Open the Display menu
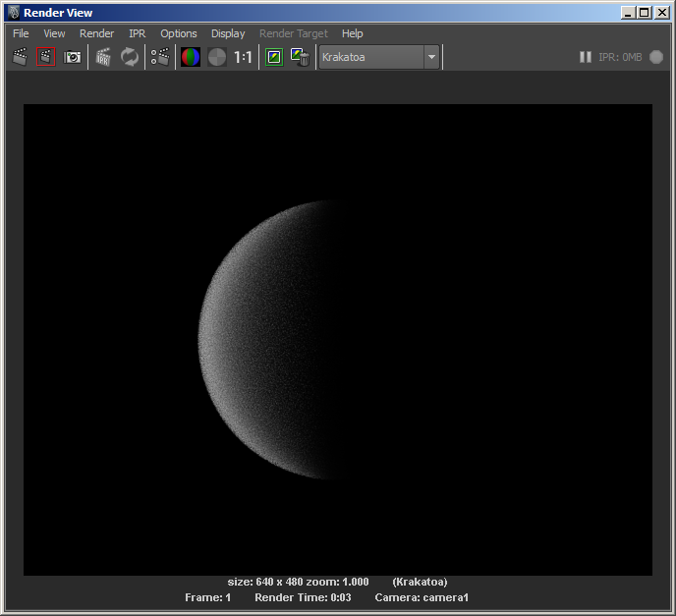 (228, 33)
